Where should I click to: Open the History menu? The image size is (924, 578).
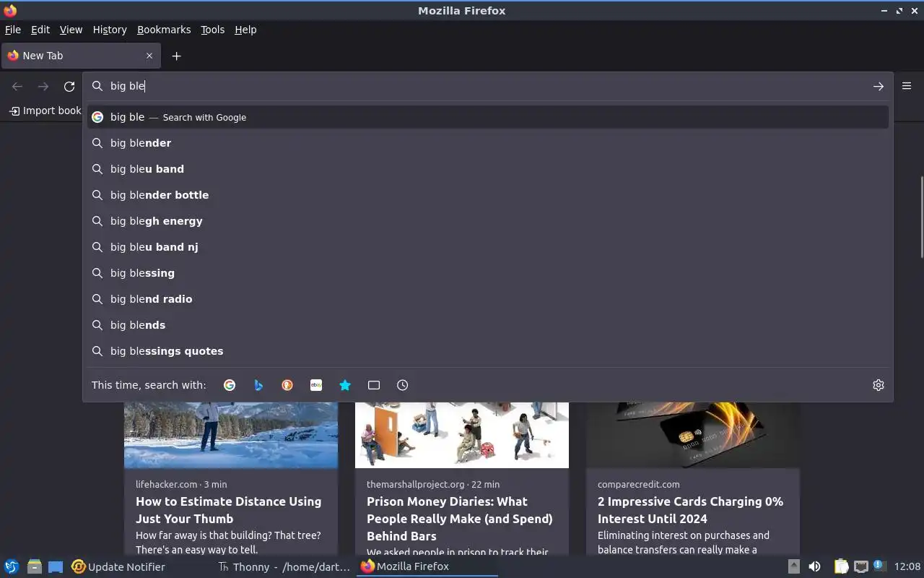pyautogui.click(x=110, y=30)
